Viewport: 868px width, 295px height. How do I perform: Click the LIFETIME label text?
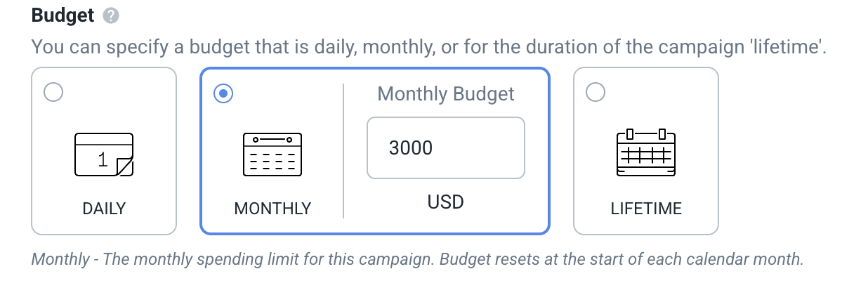[x=646, y=209]
